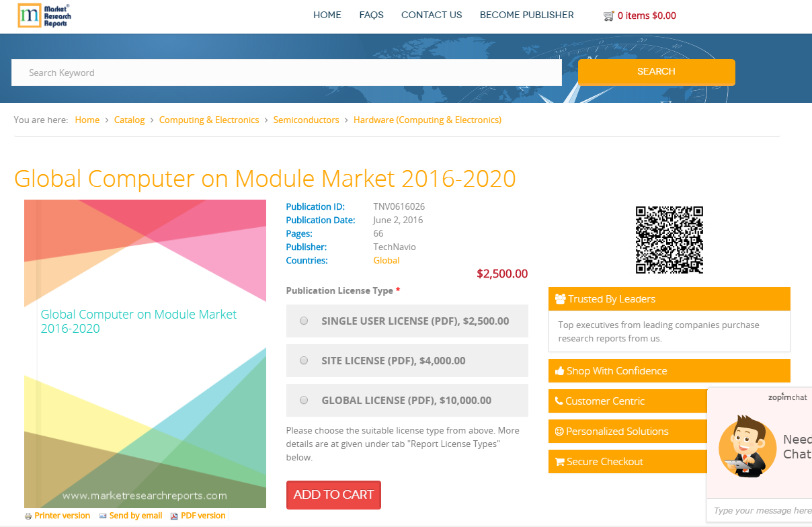
Task: Click the smiley icon on Personalized Solutions
Action: (559, 432)
